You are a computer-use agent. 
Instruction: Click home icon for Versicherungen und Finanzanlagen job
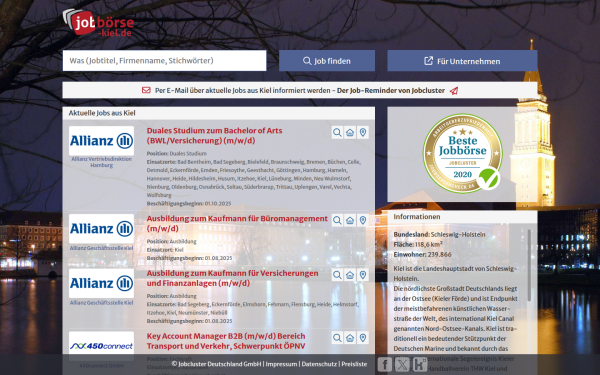tap(350, 275)
